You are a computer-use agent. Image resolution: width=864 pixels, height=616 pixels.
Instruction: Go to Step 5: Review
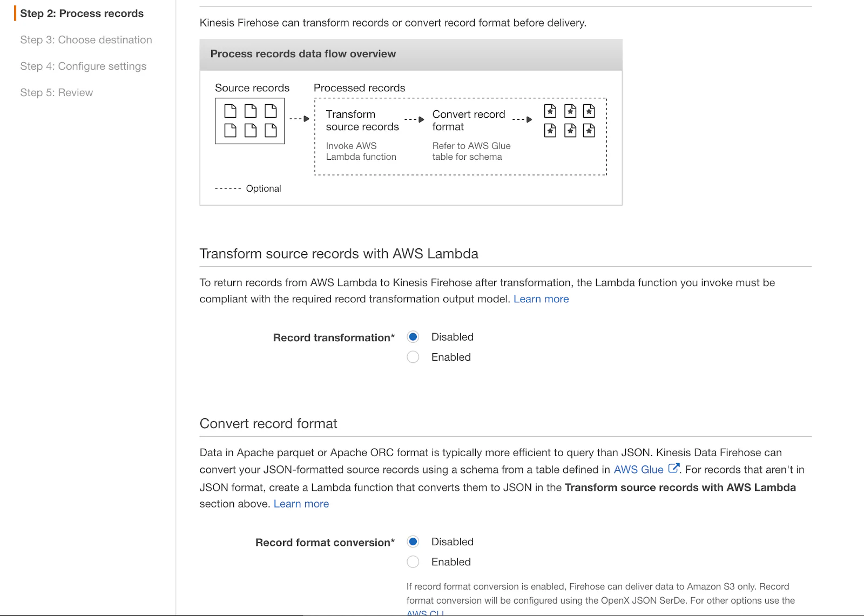click(x=57, y=93)
